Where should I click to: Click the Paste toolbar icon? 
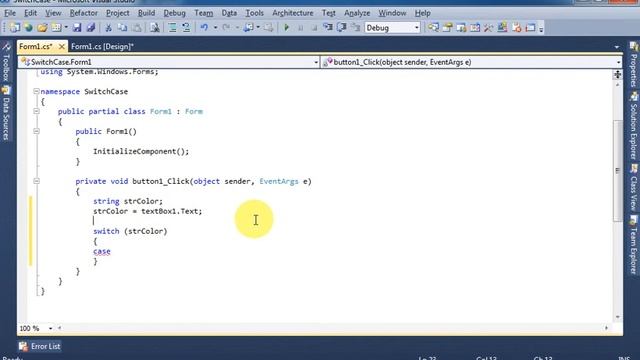(x=137, y=28)
